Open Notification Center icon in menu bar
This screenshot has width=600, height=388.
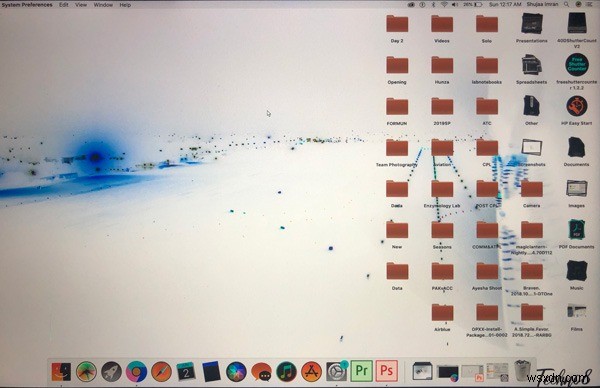tap(589, 5)
